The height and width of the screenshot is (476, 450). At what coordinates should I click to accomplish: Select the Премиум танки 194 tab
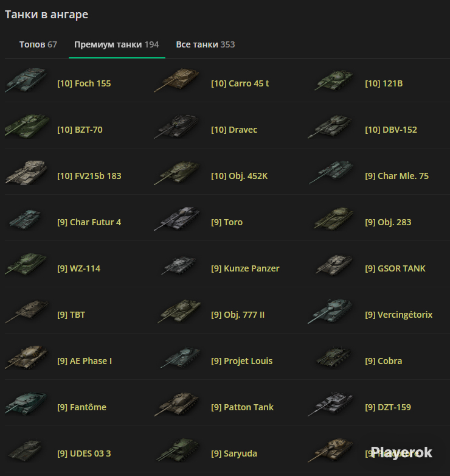pyautogui.click(x=116, y=44)
